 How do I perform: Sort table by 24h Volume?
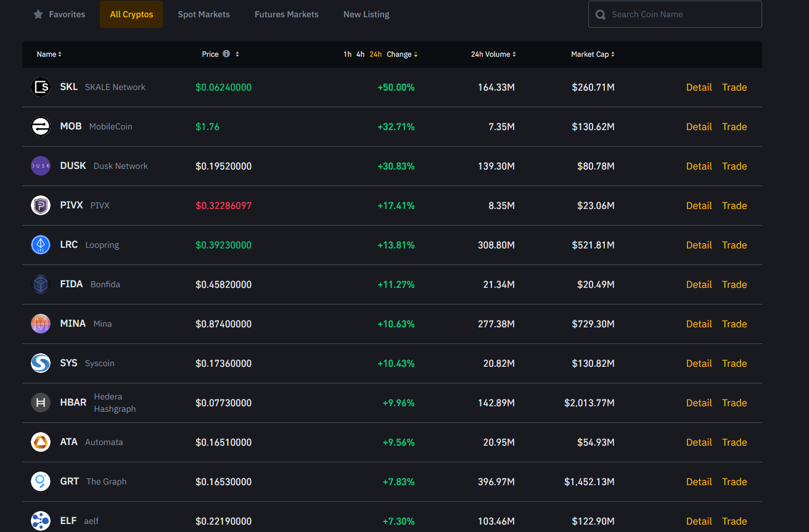(493, 54)
